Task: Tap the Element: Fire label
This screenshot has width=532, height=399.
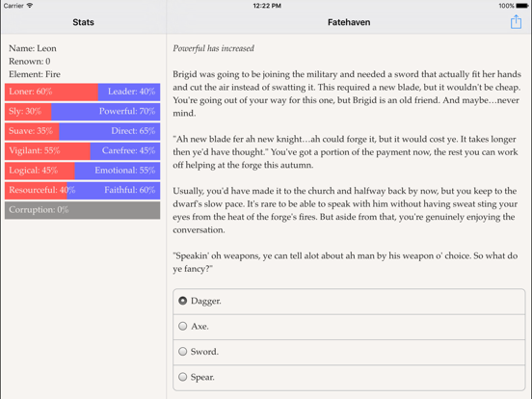Action: click(35, 74)
